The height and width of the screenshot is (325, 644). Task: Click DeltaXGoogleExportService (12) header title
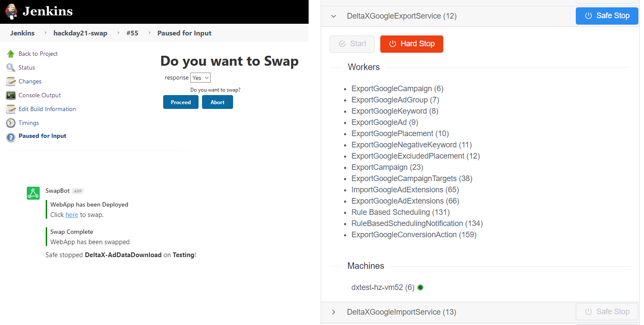pos(401,16)
